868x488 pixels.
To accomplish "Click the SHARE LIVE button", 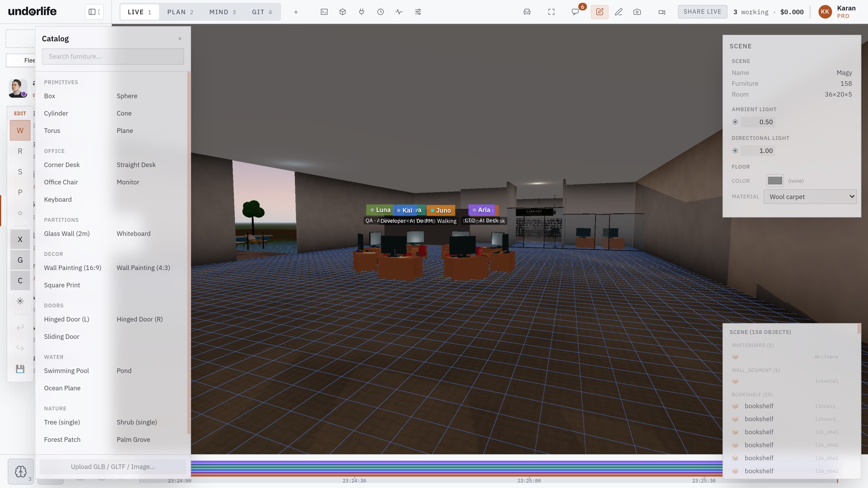I will tap(702, 12).
